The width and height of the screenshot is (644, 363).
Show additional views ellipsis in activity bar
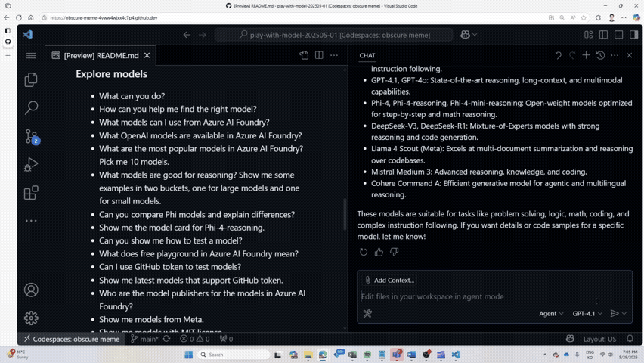(31, 221)
